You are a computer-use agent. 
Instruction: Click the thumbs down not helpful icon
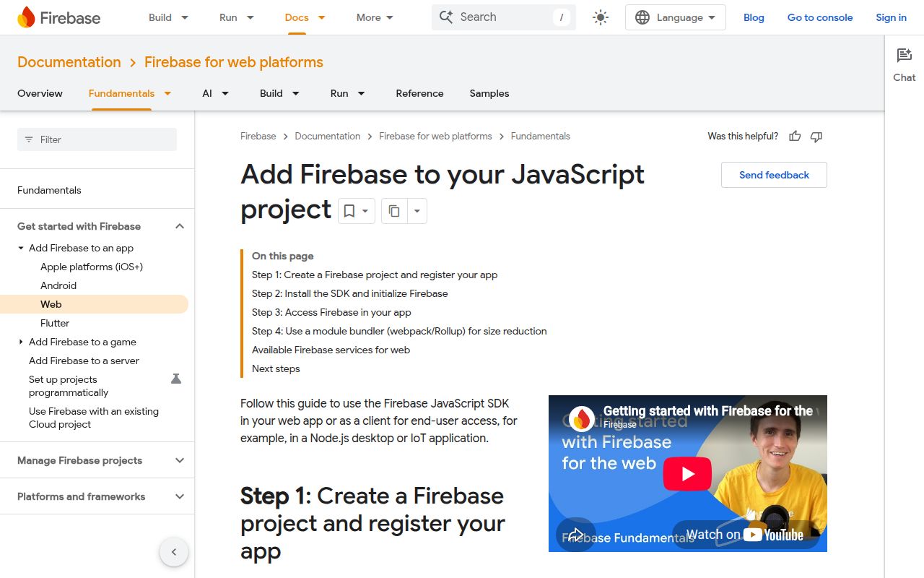816,136
